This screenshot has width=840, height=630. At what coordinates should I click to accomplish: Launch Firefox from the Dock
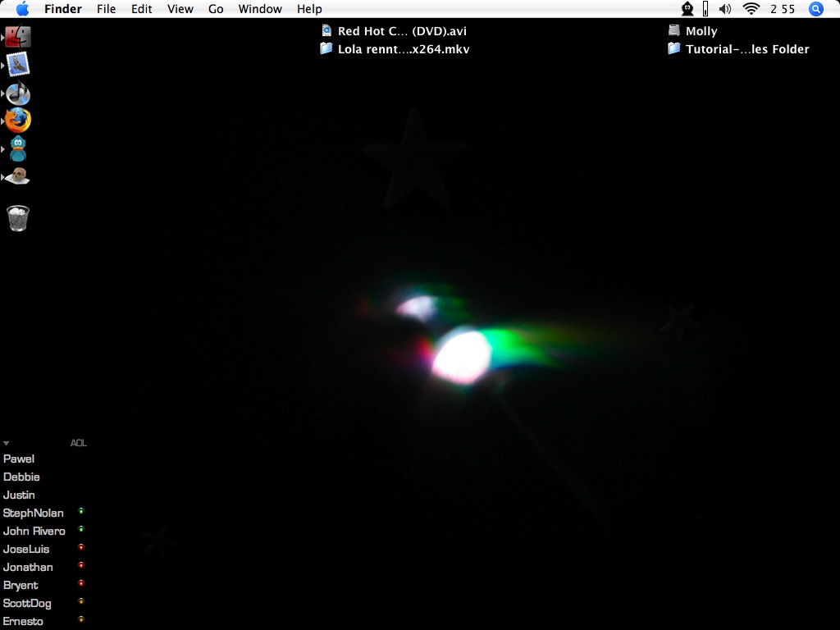18,120
